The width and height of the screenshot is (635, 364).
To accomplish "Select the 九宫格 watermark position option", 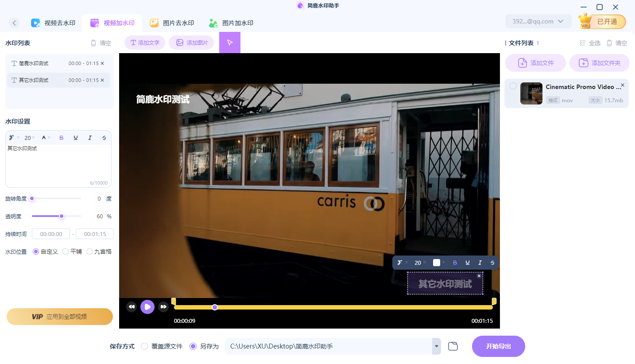I will (x=89, y=252).
